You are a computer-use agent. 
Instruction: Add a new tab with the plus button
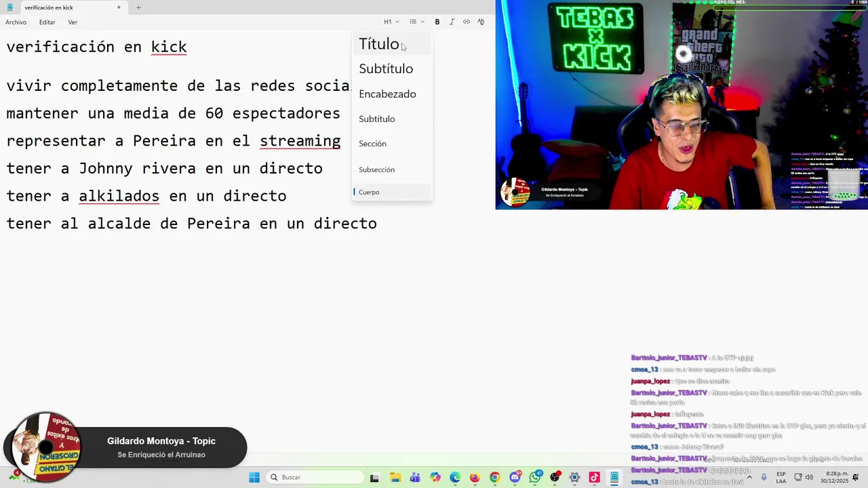click(138, 7)
